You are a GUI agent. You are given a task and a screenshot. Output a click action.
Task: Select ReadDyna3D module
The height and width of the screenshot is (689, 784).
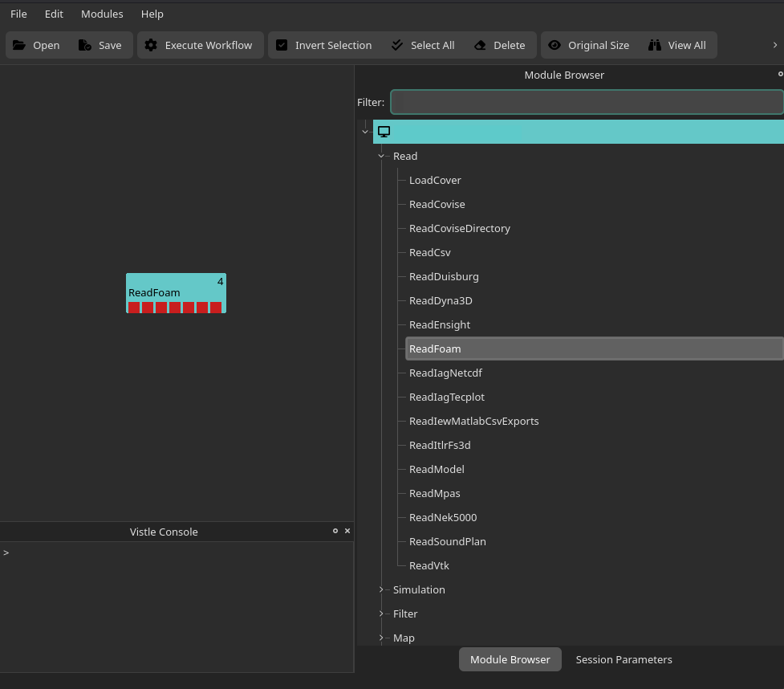click(x=441, y=300)
